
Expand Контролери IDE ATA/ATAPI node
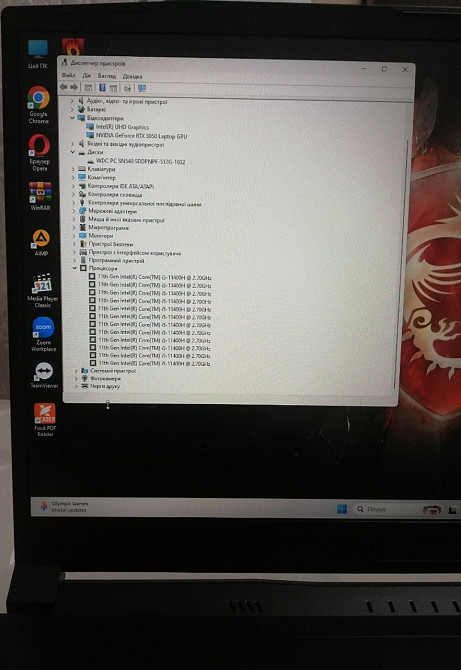coord(73,186)
